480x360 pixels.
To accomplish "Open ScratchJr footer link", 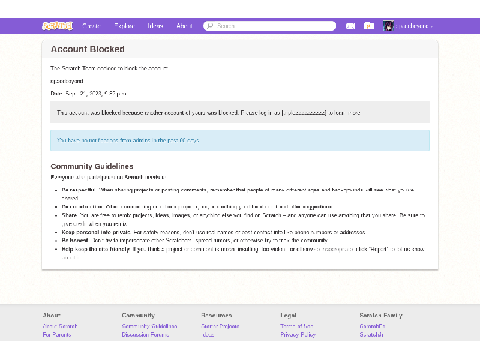I will (371, 335).
